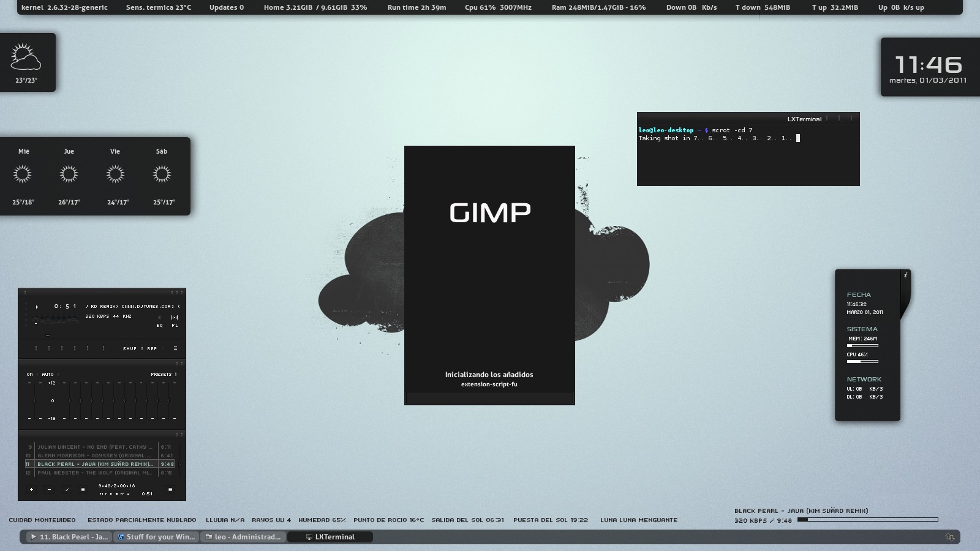This screenshot has height=551, width=980.
Task: Click 'Ciudad Montevideo' in bottom weather bar
Action: [42, 520]
